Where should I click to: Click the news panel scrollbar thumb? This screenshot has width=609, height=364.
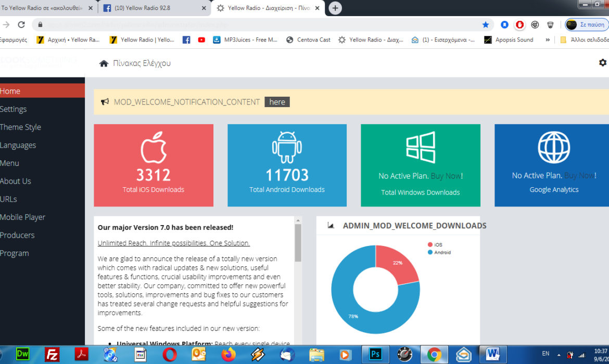(x=298, y=242)
